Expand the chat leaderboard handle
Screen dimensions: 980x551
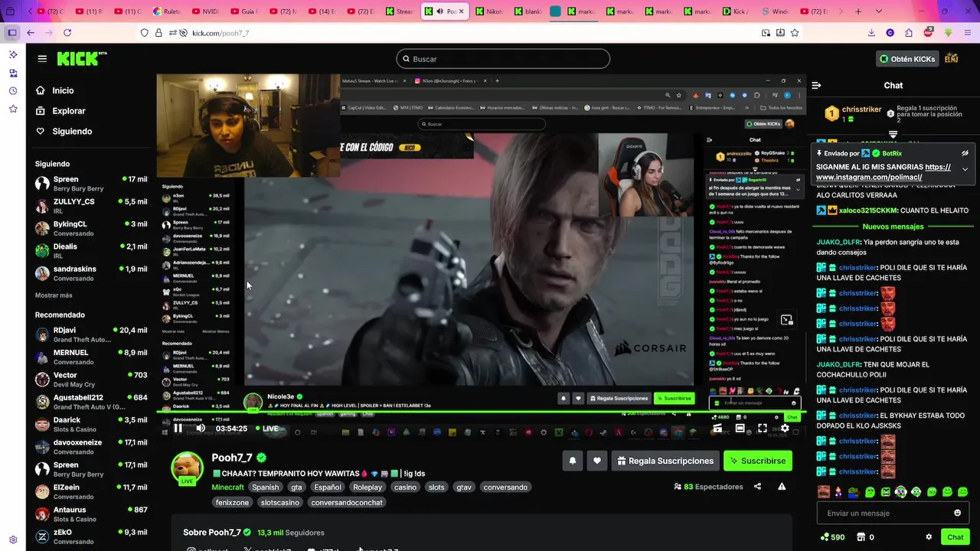click(x=893, y=134)
